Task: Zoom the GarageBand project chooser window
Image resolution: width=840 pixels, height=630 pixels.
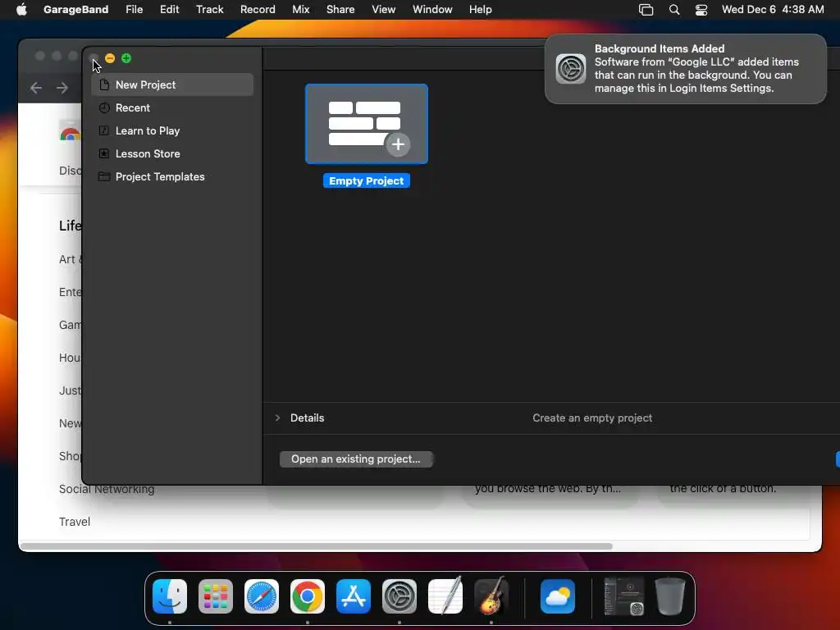Action: (x=126, y=58)
